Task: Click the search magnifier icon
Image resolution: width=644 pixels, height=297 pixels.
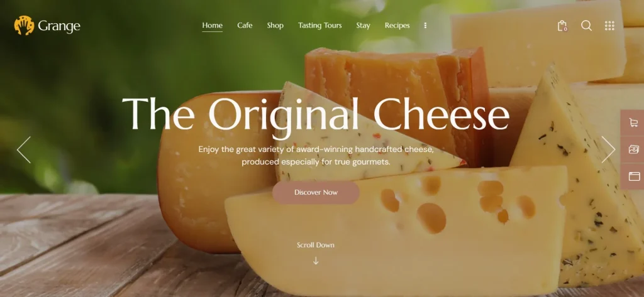Action: (x=587, y=26)
